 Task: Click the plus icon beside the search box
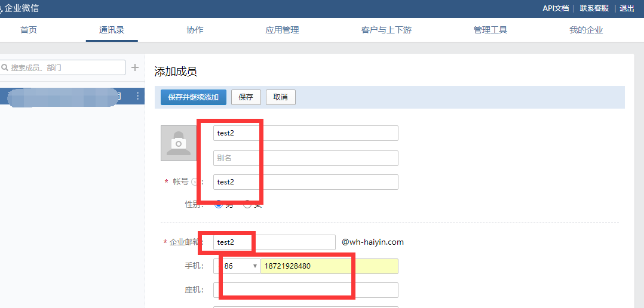(135, 67)
